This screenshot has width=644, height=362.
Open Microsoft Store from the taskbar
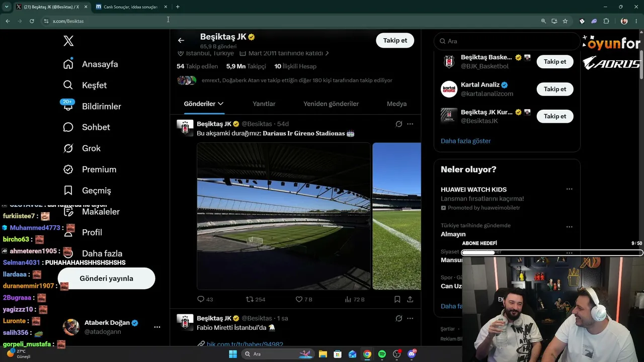(338, 354)
